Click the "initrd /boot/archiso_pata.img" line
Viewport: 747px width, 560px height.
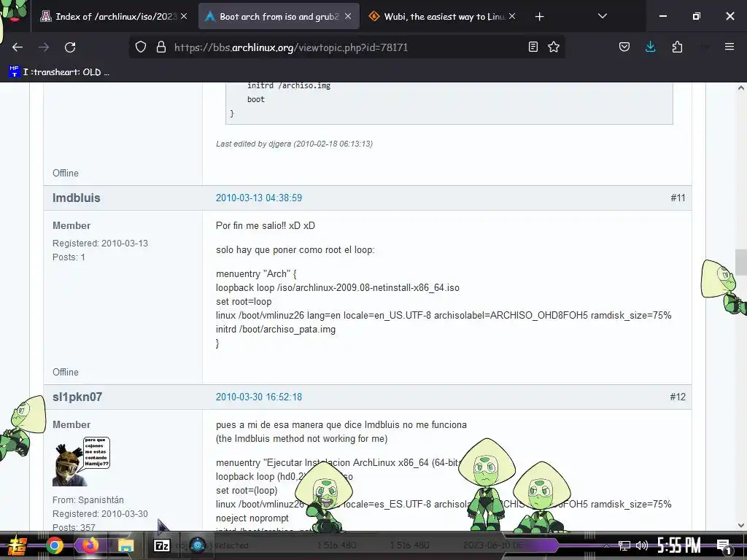point(275,329)
